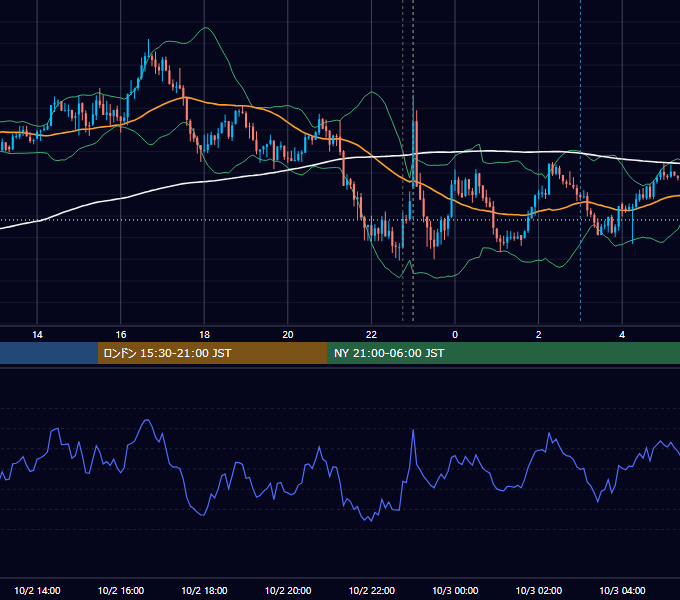Click the 10/2 20:00 date label
This screenshot has width=680, height=600.
(288, 590)
